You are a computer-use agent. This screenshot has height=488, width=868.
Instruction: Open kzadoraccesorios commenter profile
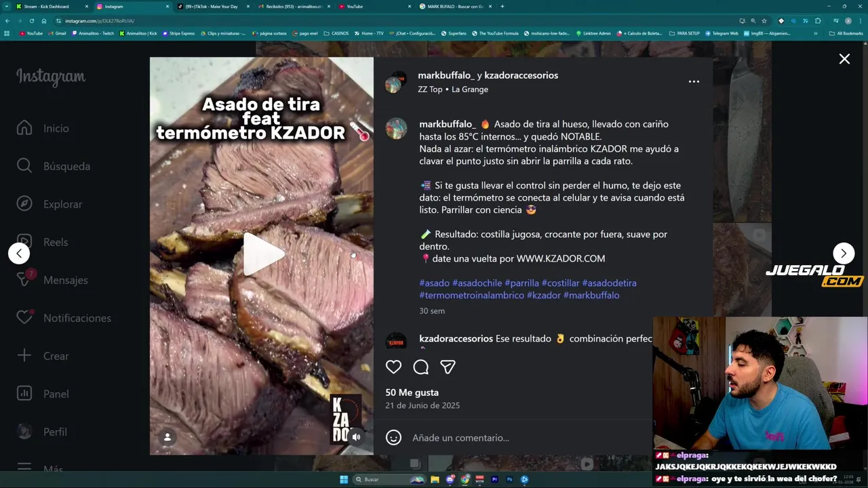[456, 338]
